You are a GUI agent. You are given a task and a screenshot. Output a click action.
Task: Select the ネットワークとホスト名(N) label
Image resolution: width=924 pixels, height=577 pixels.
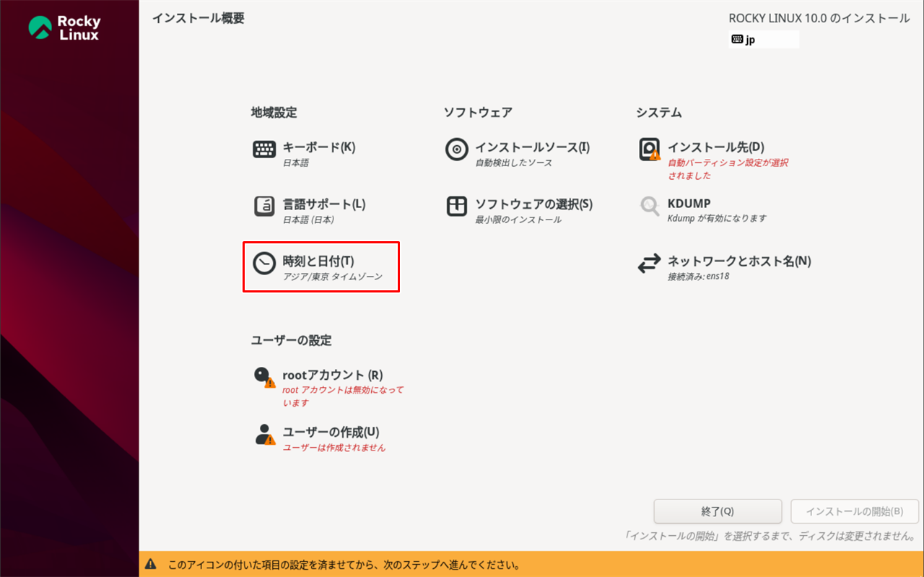[x=738, y=261]
